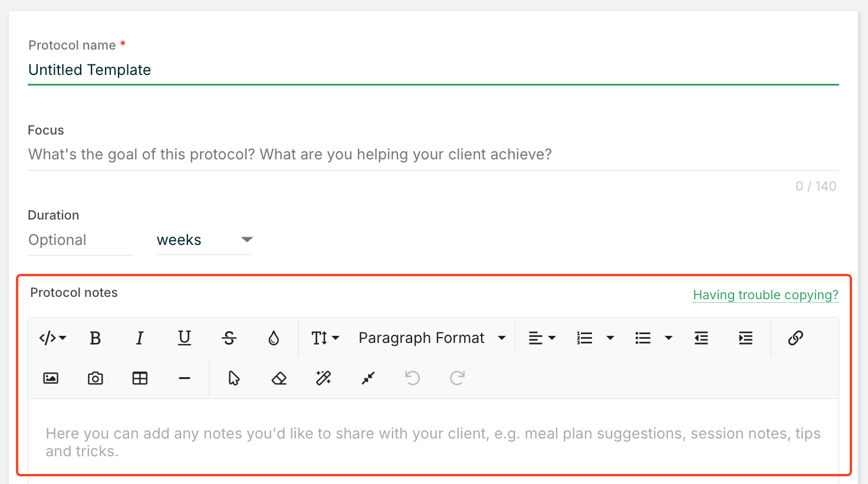868x484 pixels.
Task: Apply italic formatting
Action: (140, 338)
